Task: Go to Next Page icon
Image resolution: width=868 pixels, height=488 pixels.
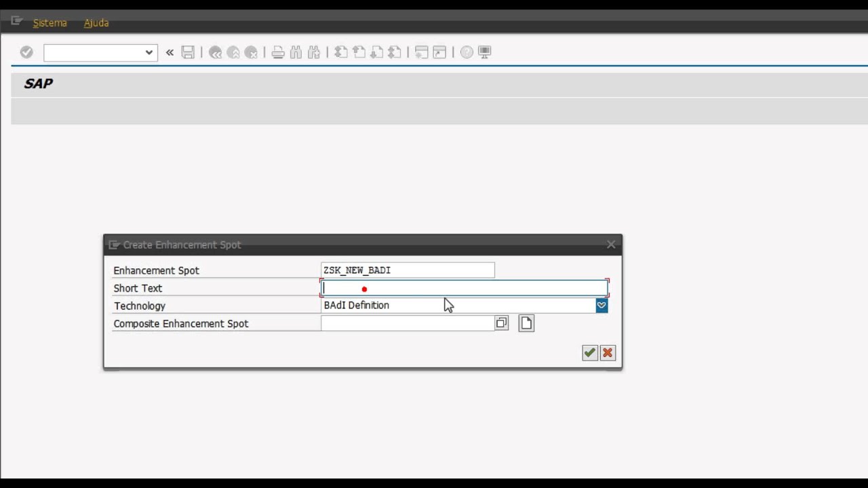Action: click(376, 52)
